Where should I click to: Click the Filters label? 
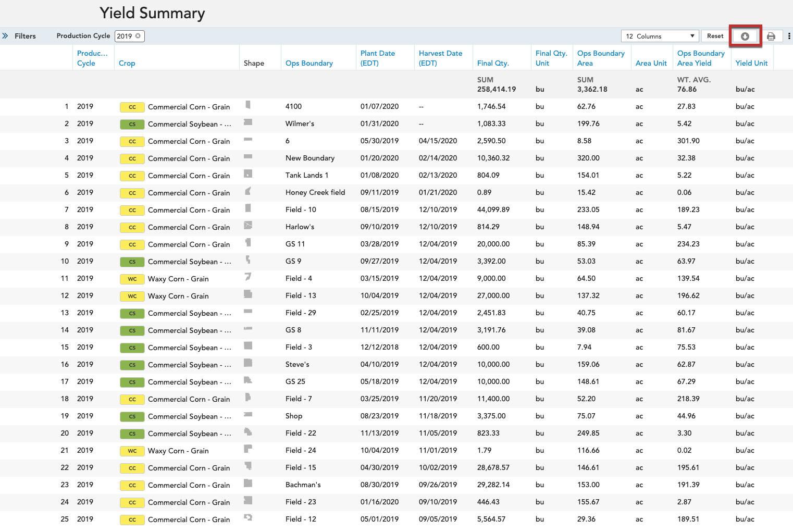25,36
